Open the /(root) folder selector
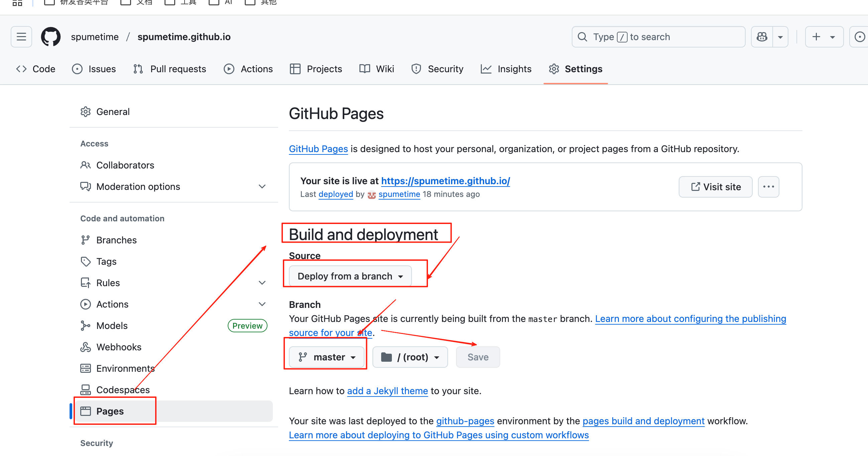Screen dimensions: 868x456 coord(410,357)
